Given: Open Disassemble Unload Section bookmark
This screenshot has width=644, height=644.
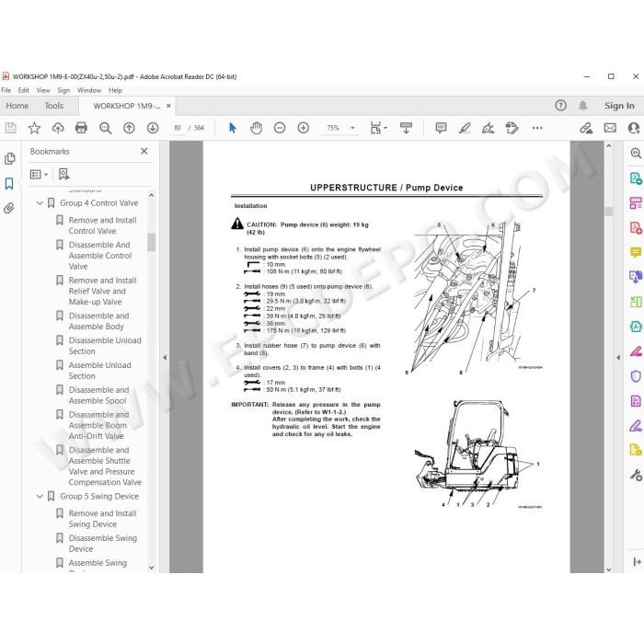Looking at the screenshot, I should point(105,346).
